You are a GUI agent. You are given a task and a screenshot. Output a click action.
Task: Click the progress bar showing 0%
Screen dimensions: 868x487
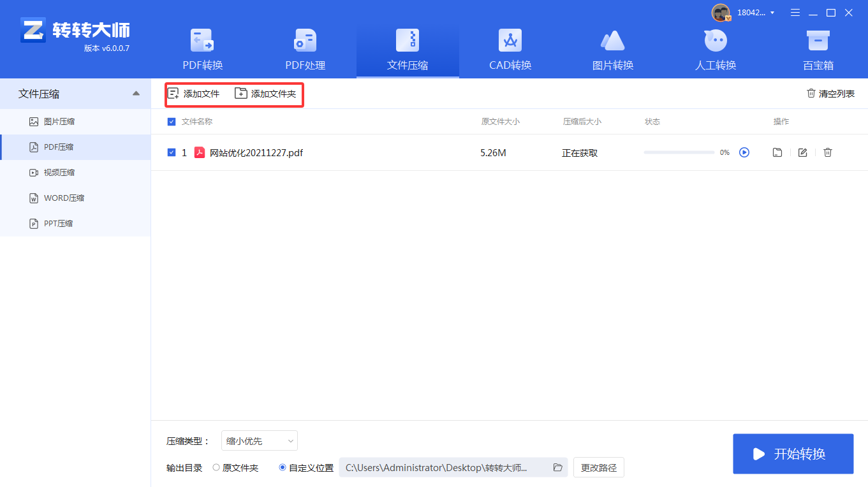[x=679, y=152]
